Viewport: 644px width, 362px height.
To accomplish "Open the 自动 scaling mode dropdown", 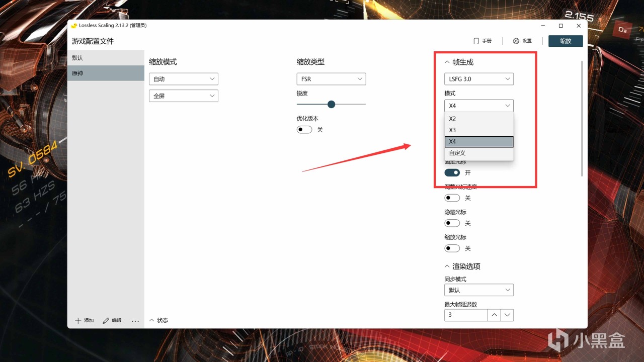I will (x=184, y=79).
